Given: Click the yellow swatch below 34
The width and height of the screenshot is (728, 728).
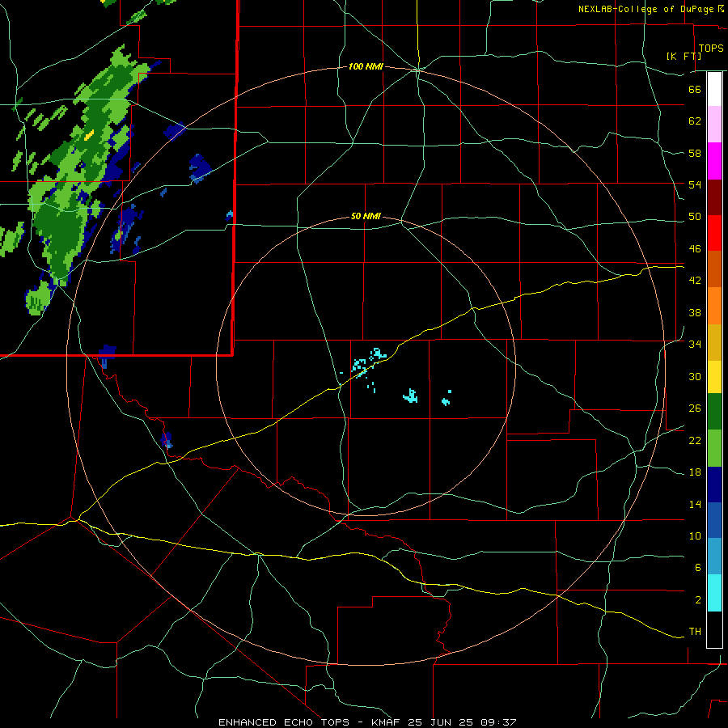Looking at the screenshot, I should coord(714,377).
